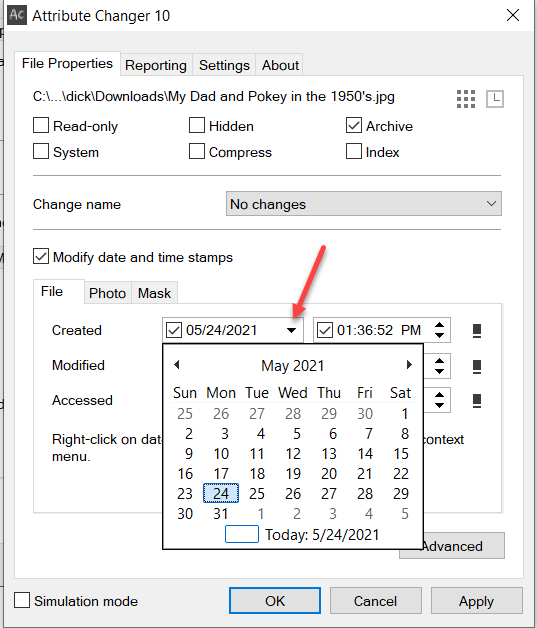
Task: Go to previous month in calendar
Action: point(177,364)
